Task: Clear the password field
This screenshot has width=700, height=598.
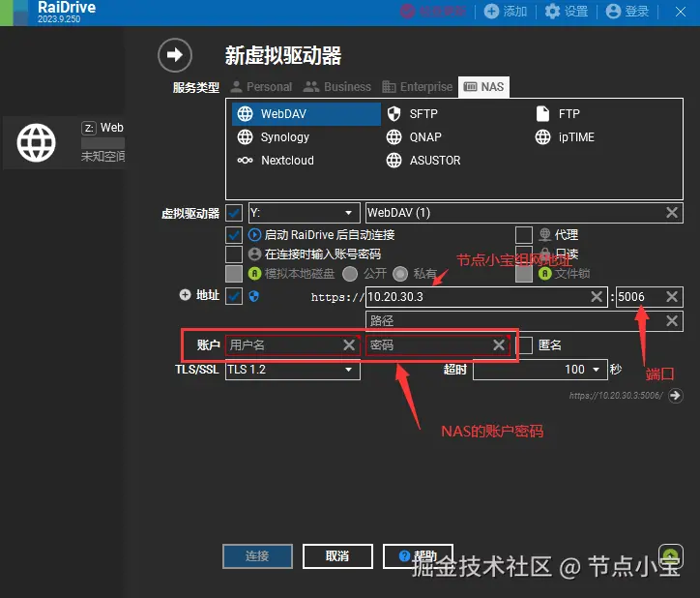Action: coord(499,345)
